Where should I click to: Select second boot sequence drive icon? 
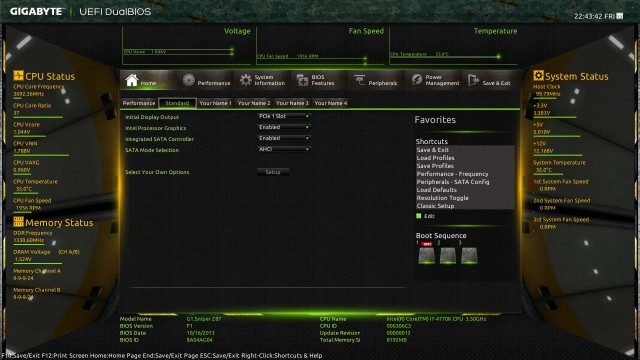448,256
